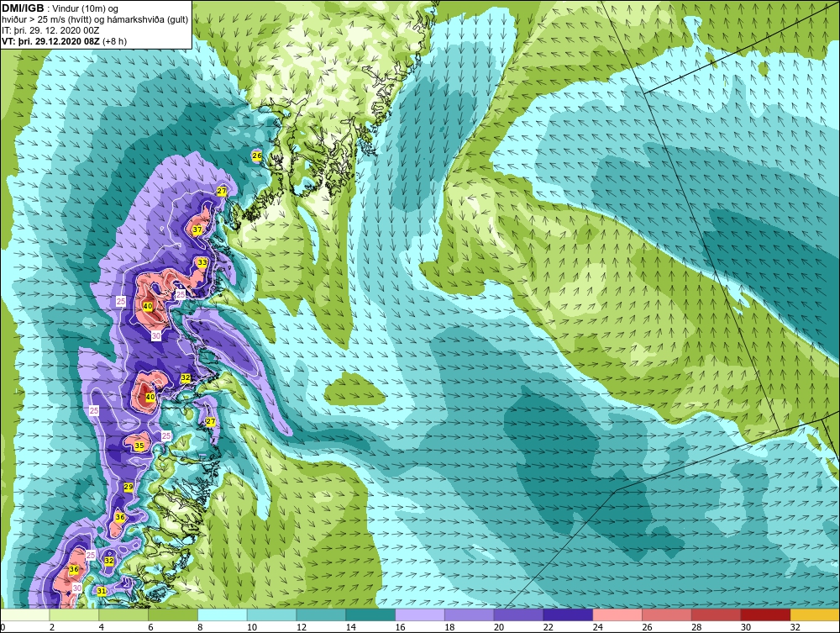Viewport: 840px width, 633px height.
Task: Pick the orange legend swatch after 32
Action: pyautogui.click(x=815, y=615)
